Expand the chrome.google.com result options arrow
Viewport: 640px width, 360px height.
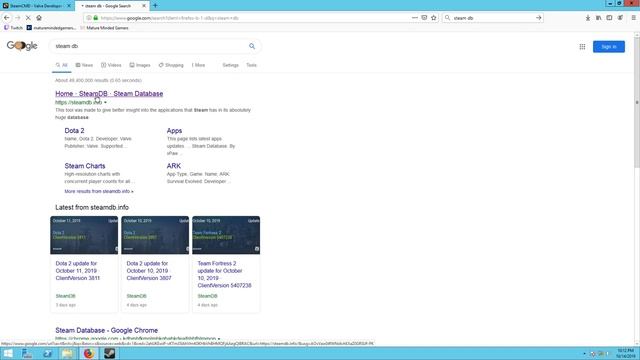click(219, 339)
